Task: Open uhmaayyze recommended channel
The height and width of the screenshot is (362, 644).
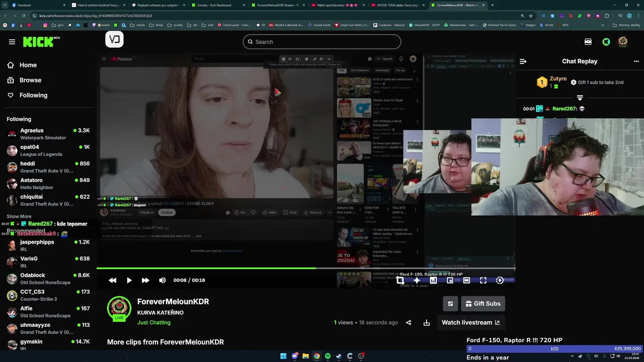Action: pos(48,328)
